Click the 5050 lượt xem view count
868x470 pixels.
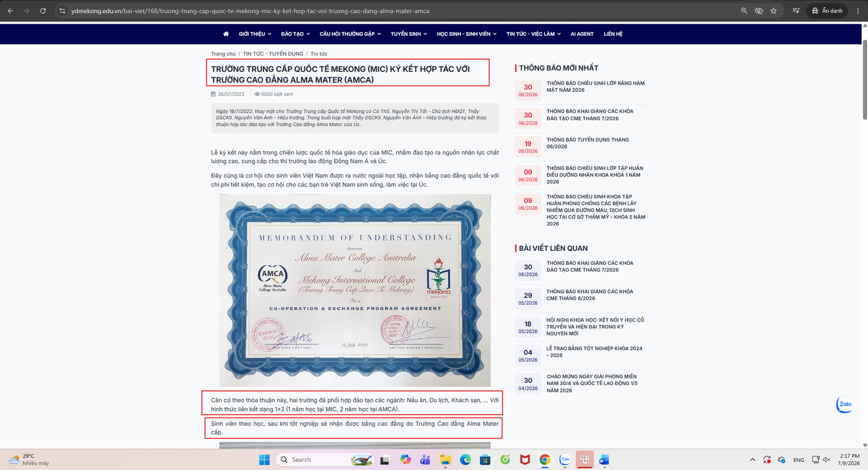click(x=274, y=94)
